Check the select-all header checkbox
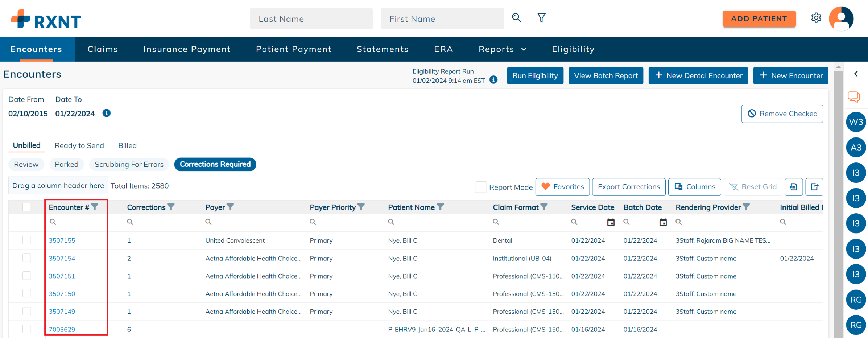The height and width of the screenshot is (338, 868). click(27, 207)
